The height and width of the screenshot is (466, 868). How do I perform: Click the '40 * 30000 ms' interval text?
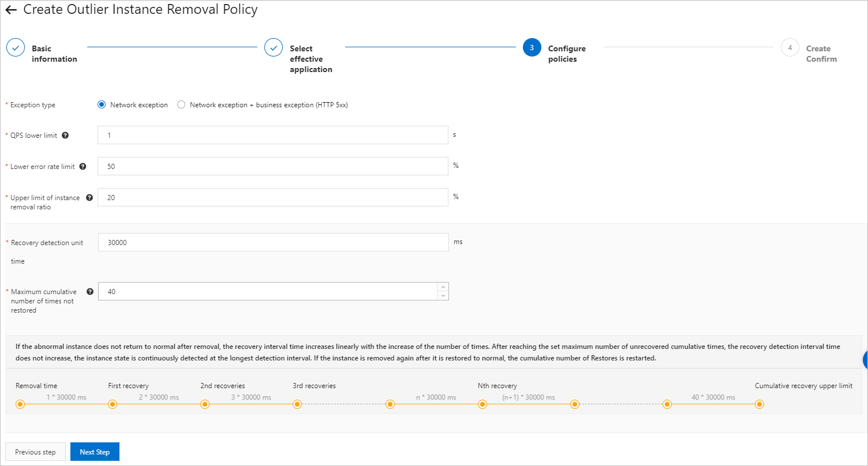tap(713, 397)
